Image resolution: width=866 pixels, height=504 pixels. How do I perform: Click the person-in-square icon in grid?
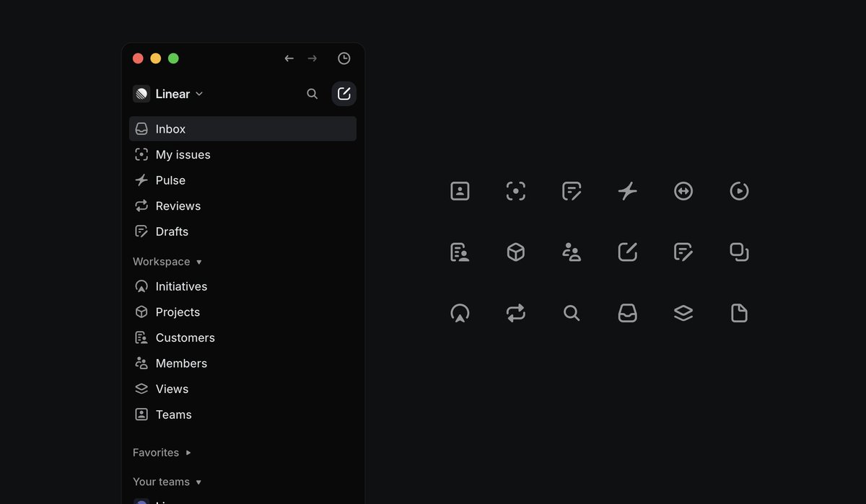460,191
